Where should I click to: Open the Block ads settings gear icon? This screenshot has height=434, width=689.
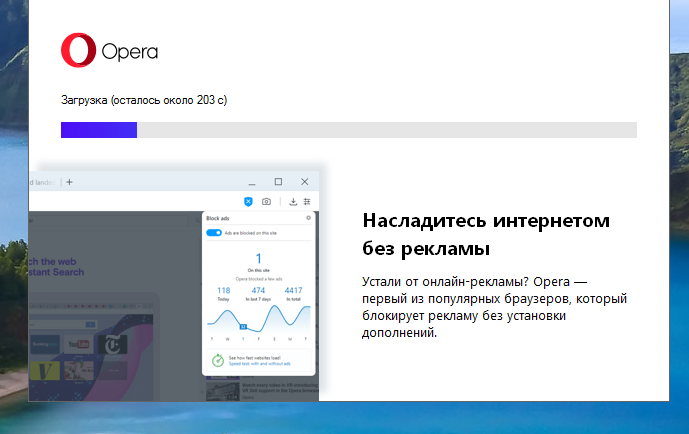[308, 218]
